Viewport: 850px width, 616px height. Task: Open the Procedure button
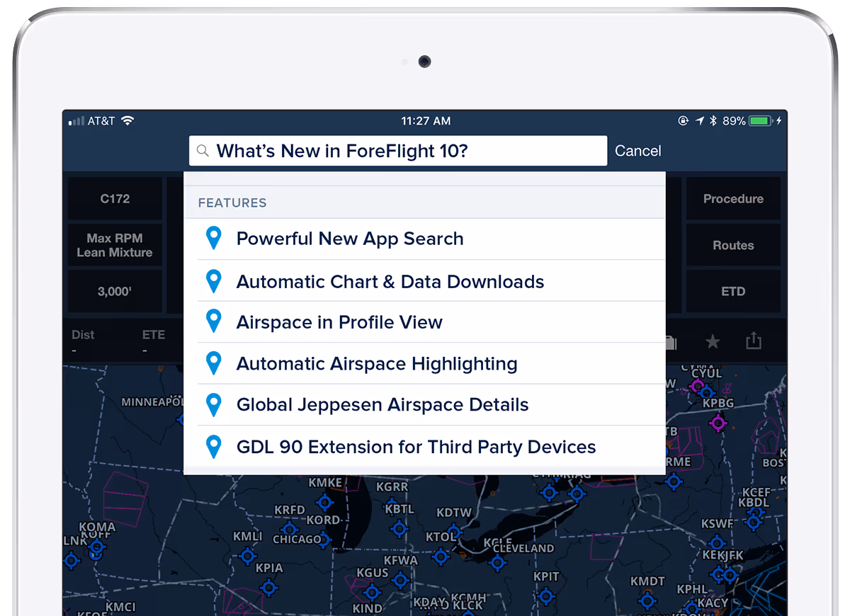[x=733, y=198]
